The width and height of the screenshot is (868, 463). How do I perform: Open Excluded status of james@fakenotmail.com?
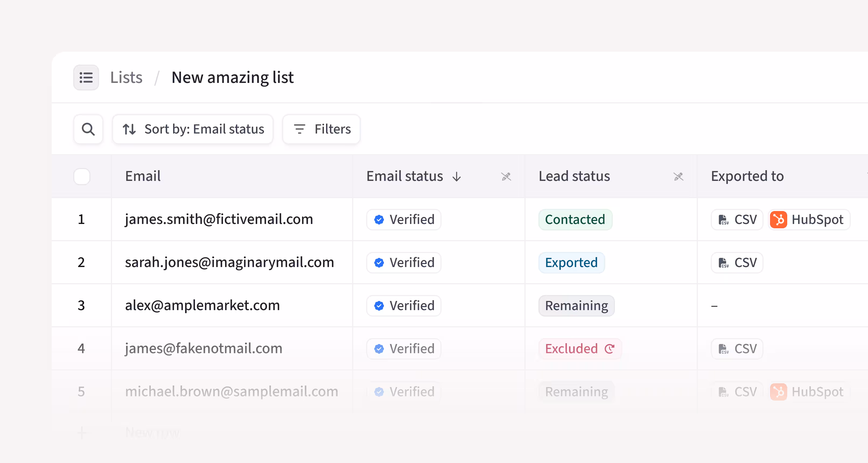point(580,349)
